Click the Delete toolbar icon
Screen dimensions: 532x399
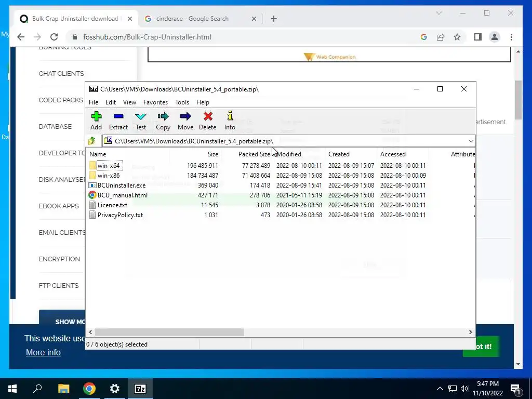[208, 116]
